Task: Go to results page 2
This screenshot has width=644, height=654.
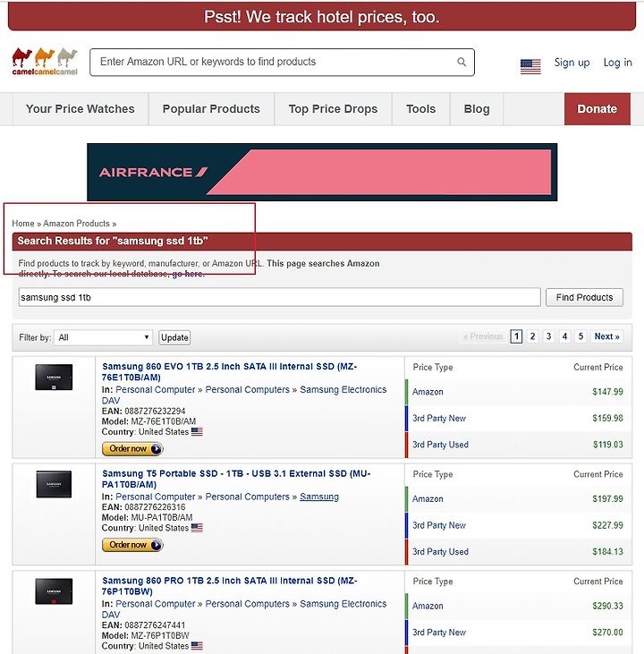Action: point(532,336)
